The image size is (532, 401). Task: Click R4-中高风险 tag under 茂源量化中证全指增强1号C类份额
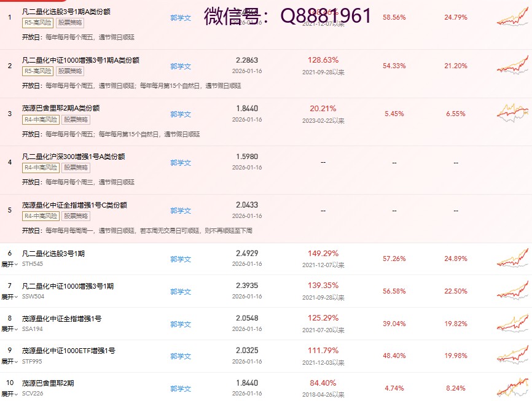[x=41, y=216]
